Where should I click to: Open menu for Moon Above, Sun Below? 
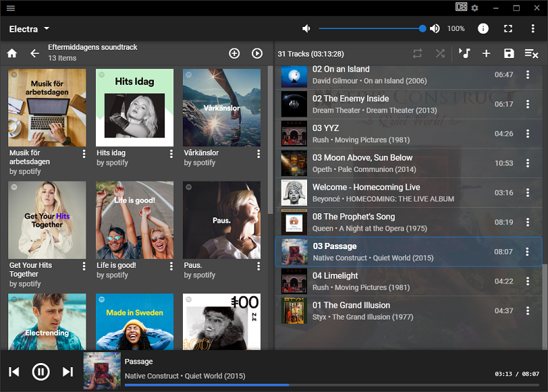pyautogui.click(x=528, y=163)
